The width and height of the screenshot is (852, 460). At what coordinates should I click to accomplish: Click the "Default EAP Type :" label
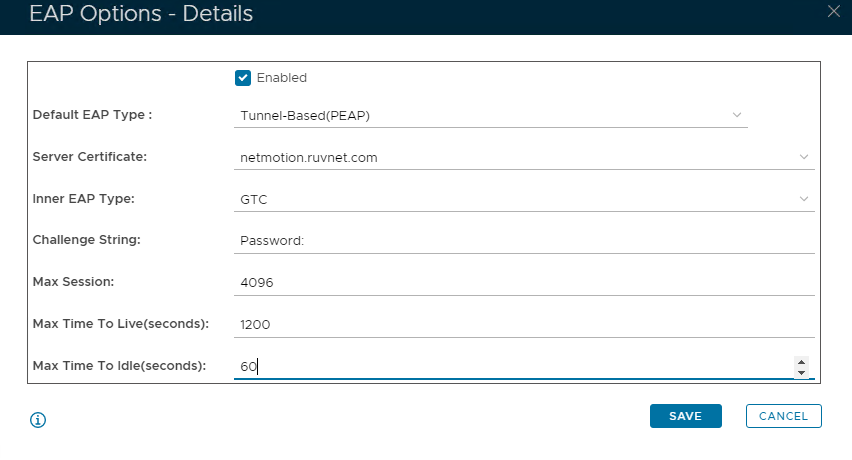(92, 114)
